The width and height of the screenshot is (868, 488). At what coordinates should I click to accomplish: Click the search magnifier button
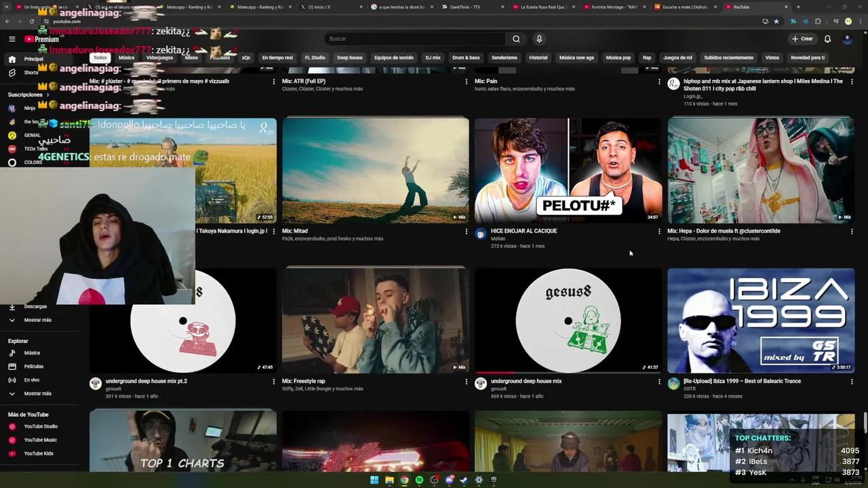pos(516,39)
